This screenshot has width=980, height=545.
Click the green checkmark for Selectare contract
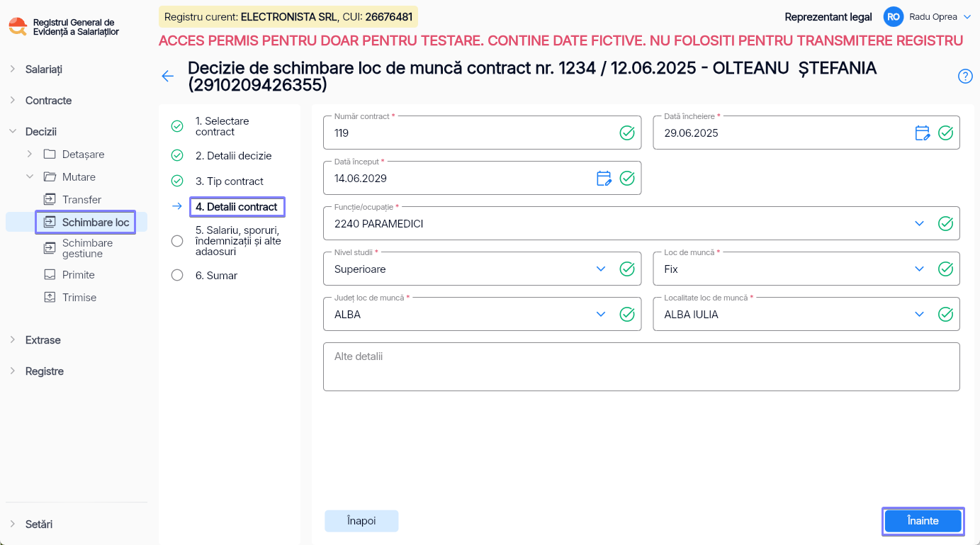(177, 126)
